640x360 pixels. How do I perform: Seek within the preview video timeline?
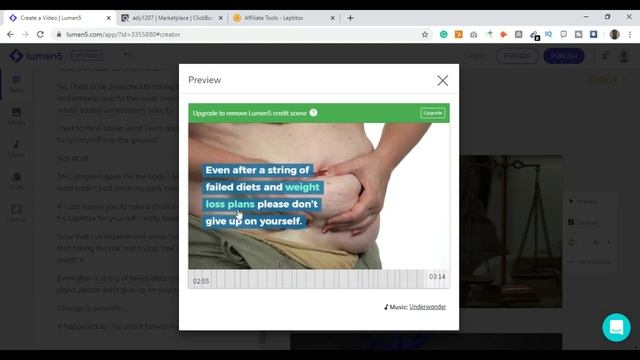319,279
